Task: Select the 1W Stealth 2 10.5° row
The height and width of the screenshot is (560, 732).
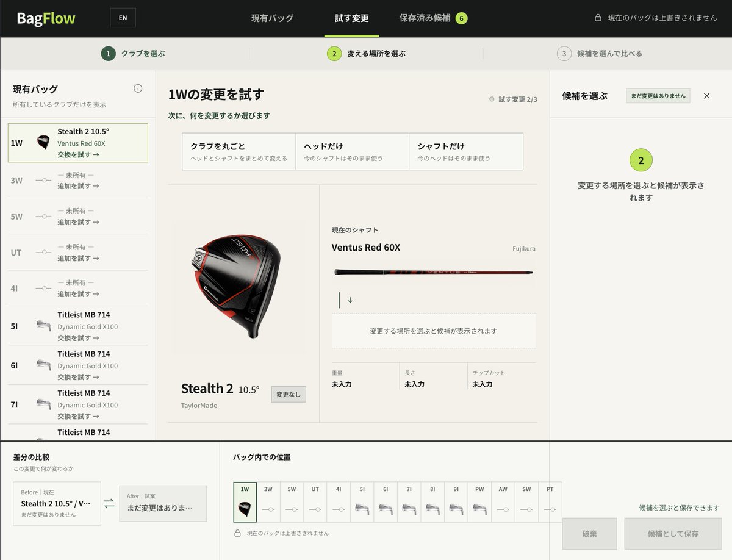Action: pos(78,143)
